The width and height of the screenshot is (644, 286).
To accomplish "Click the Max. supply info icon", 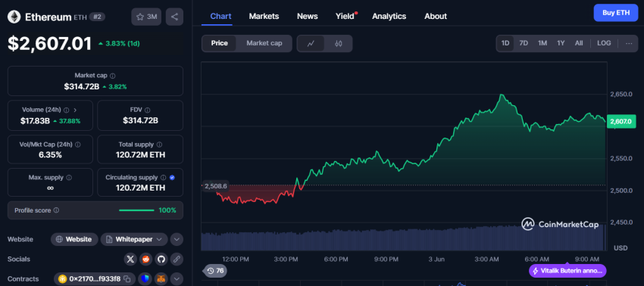I will [x=69, y=178].
